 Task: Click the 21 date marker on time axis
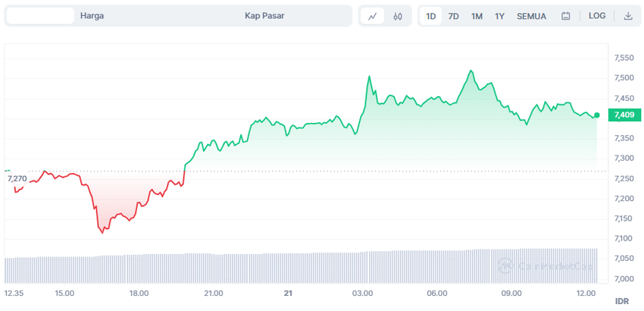[x=288, y=293]
